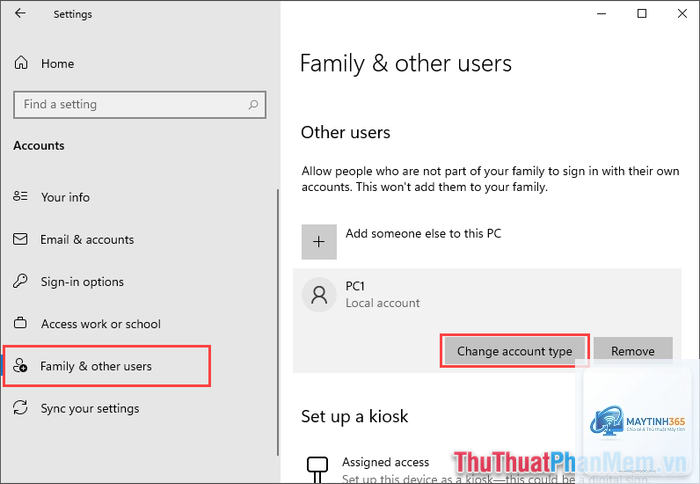This screenshot has width=700, height=484.
Task: Click the search magnifier icon
Action: pos(253,104)
